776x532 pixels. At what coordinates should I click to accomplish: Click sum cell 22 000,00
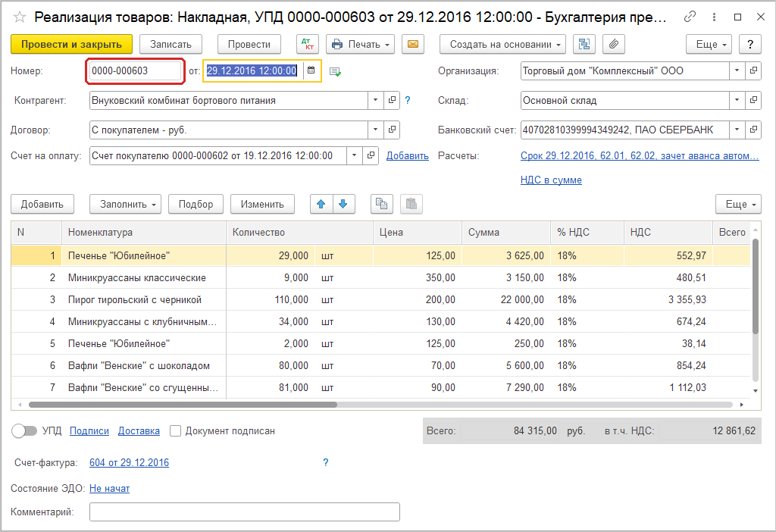506,300
